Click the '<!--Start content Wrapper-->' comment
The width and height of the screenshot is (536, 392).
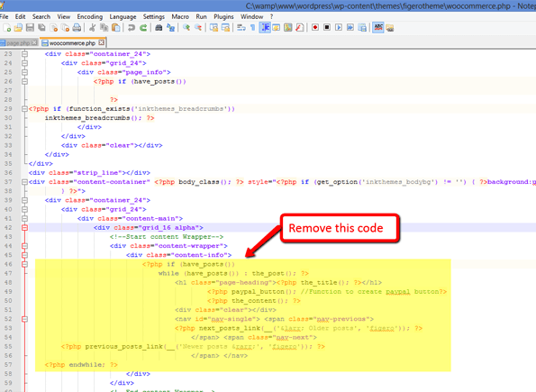point(167,237)
